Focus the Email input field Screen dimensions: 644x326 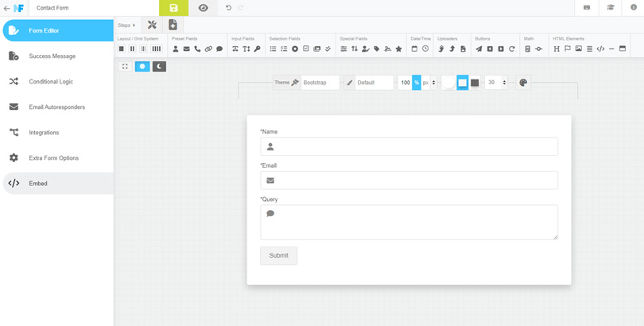[x=409, y=180]
